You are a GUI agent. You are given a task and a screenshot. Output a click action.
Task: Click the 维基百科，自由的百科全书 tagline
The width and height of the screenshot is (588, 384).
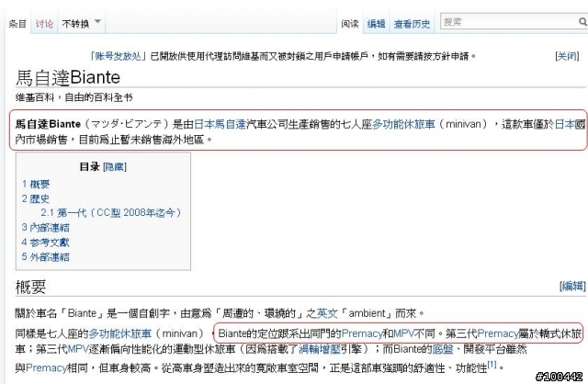pyautogui.click(x=73, y=98)
